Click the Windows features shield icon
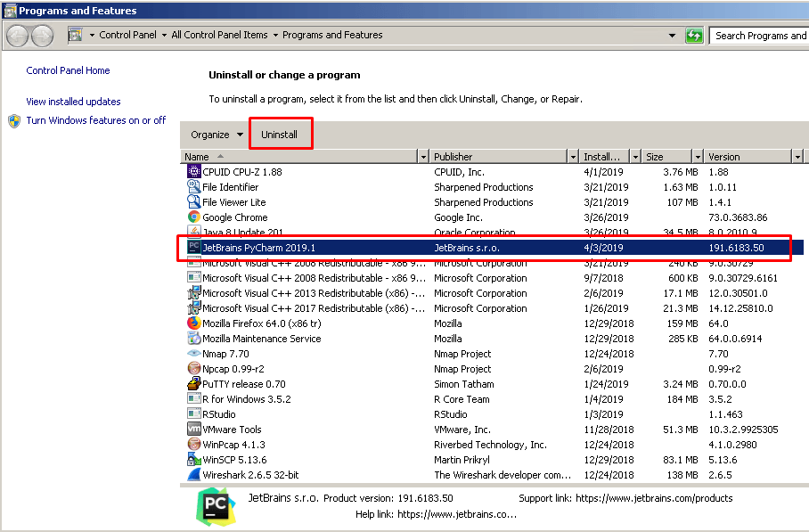 (x=14, y=120)
